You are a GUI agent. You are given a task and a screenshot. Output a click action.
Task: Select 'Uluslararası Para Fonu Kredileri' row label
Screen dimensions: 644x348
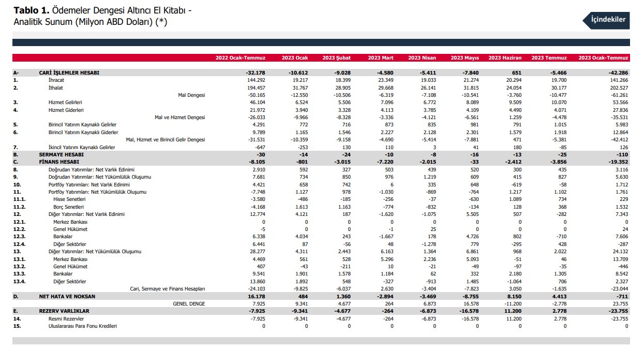click(x=82, y=326)
